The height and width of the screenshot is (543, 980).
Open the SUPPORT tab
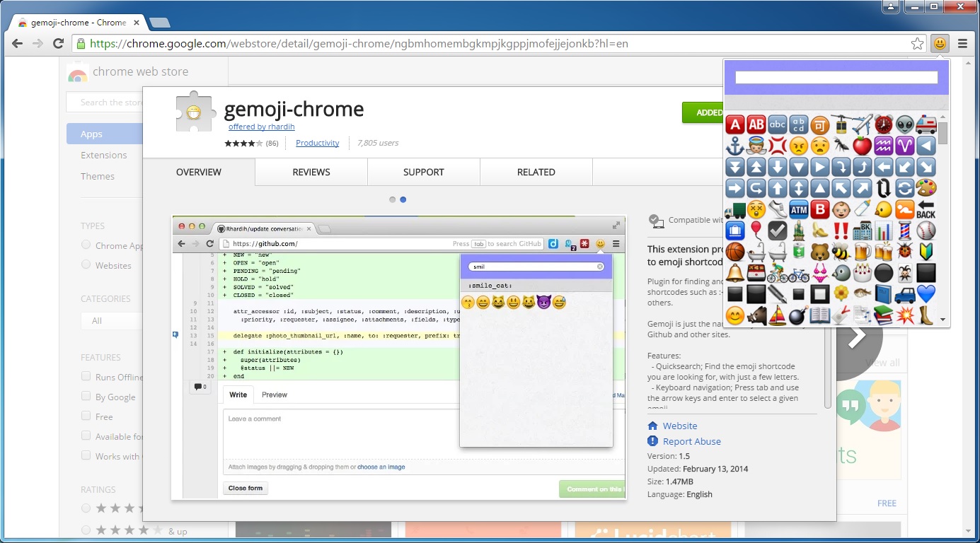tap(423, 172)
